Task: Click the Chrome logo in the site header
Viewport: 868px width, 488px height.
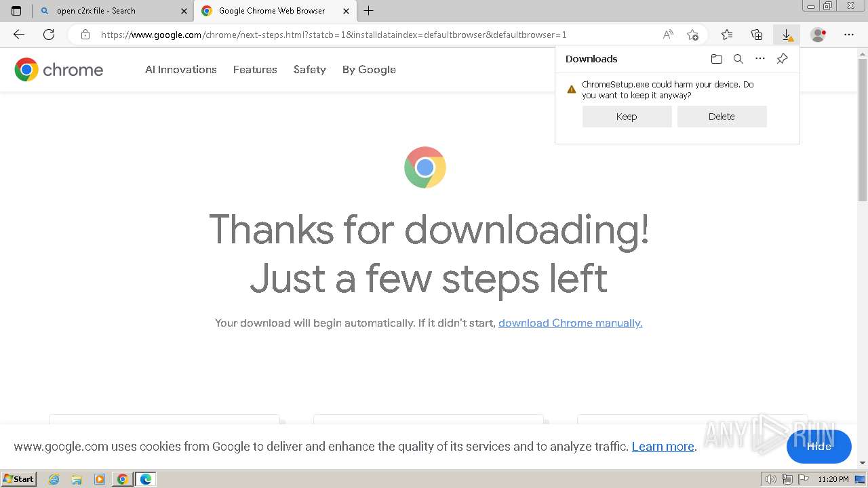Action: (59, 69)
